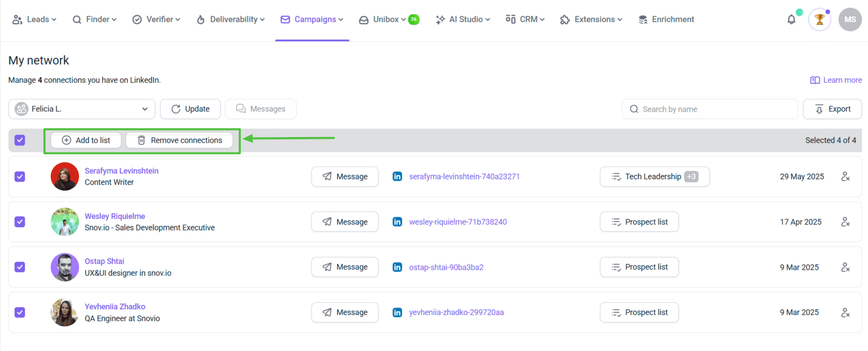Untick the checkbox for Yevheniia Zhadko

(x=20, y=313)
